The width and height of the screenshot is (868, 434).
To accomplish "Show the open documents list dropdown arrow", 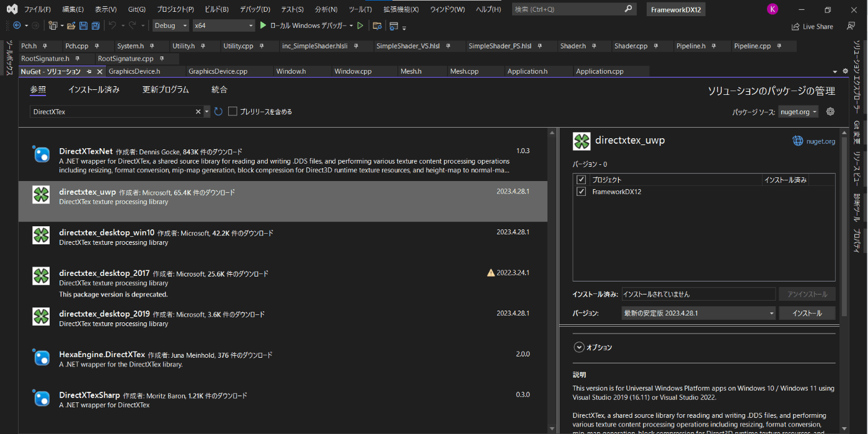I will coord(835,72).
